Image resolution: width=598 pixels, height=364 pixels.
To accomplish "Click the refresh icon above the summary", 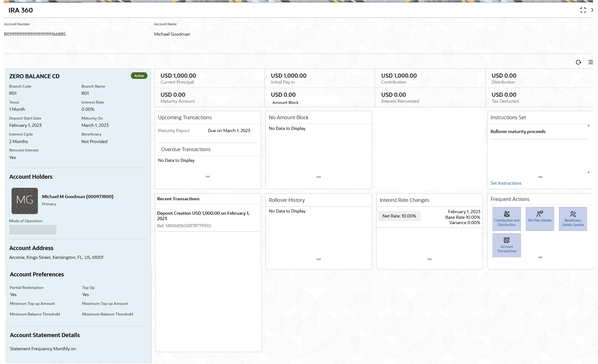I will tap(578, 62).
